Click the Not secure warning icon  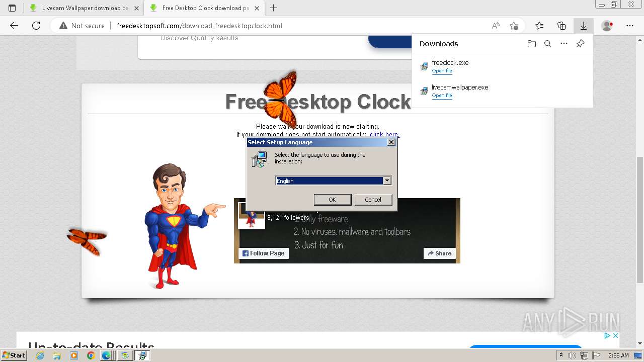coord(63,26)
